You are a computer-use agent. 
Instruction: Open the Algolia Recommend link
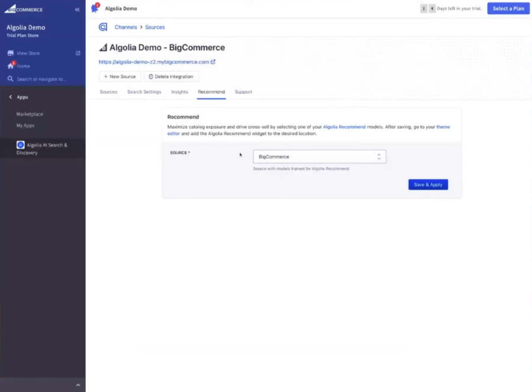(345, 127)
